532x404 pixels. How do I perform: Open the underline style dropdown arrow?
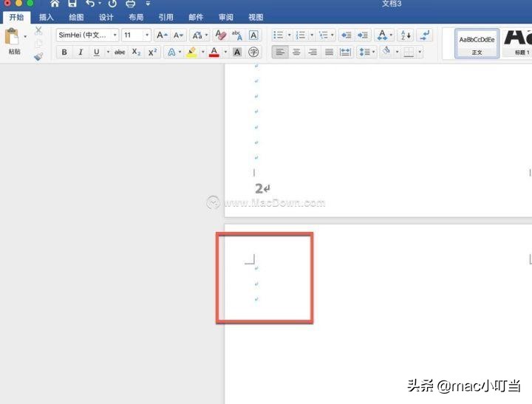108,52
